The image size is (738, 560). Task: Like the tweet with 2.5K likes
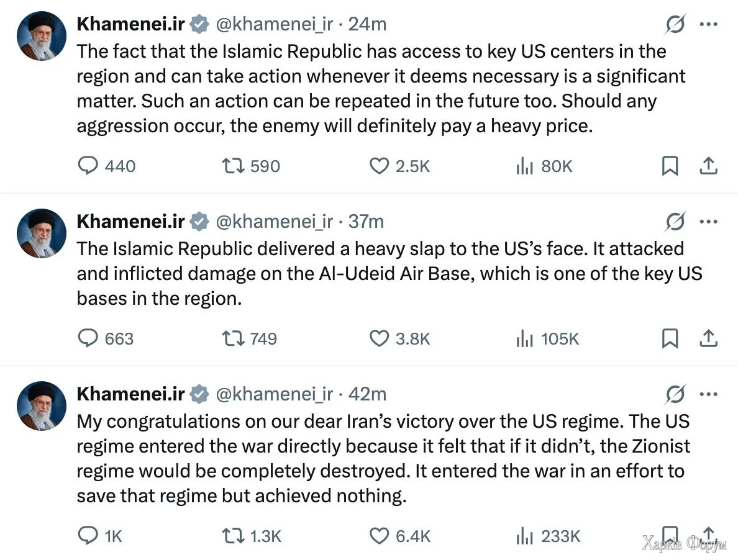point(379,166)
